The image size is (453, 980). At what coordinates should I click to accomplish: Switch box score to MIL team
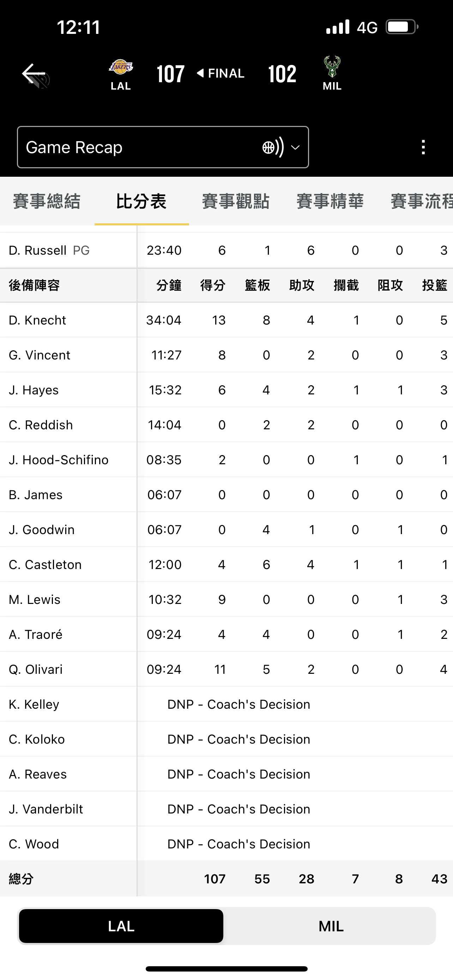(x=331, y=926)
